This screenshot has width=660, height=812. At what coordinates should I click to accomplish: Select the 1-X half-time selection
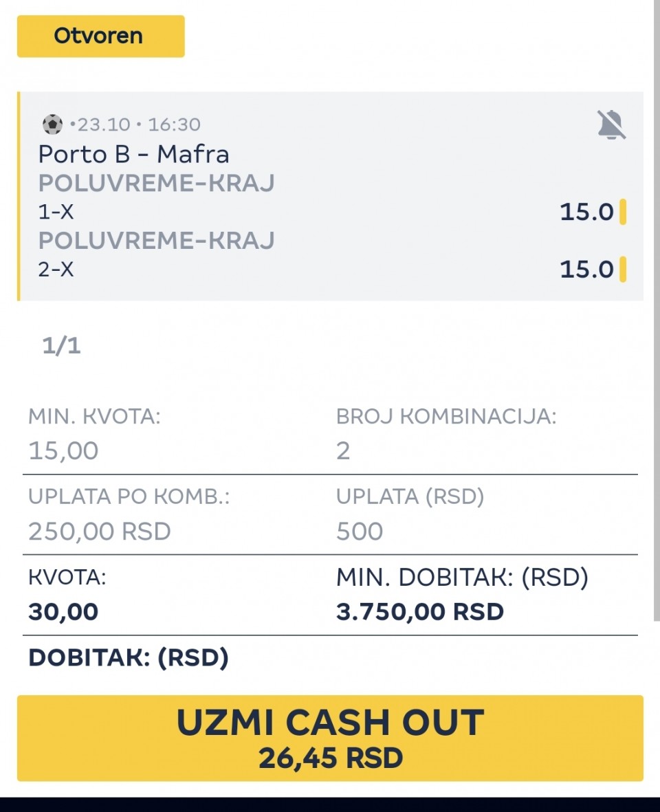click(56, 212)
